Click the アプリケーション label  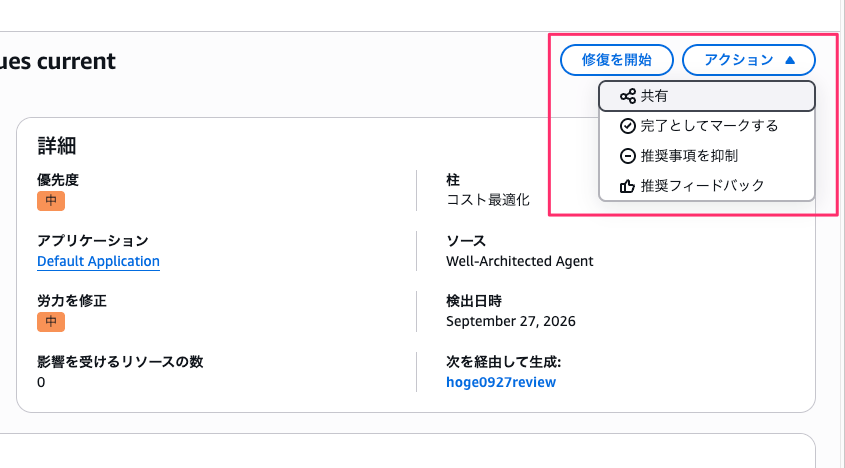93,240
